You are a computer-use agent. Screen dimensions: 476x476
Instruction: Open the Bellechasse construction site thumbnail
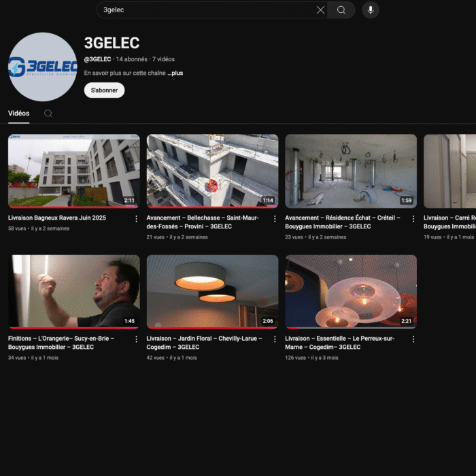pyautogui.click(x=212, y=171)
